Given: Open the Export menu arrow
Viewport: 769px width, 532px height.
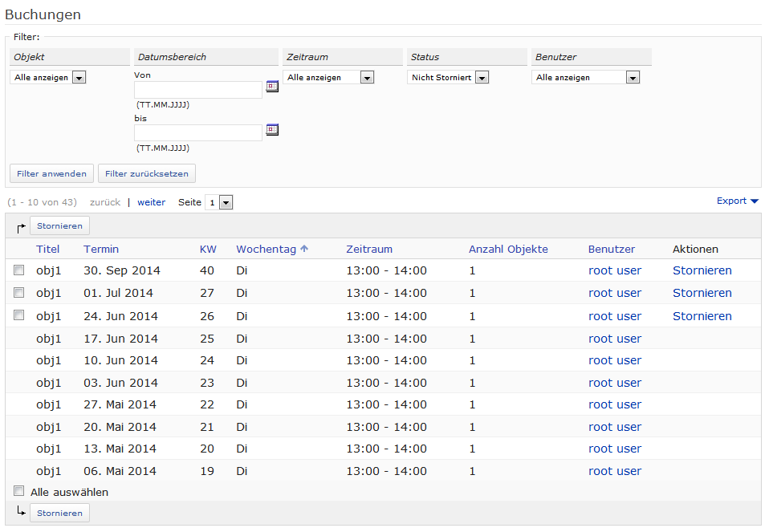Looking at the screenshot, I should (754, 201).
